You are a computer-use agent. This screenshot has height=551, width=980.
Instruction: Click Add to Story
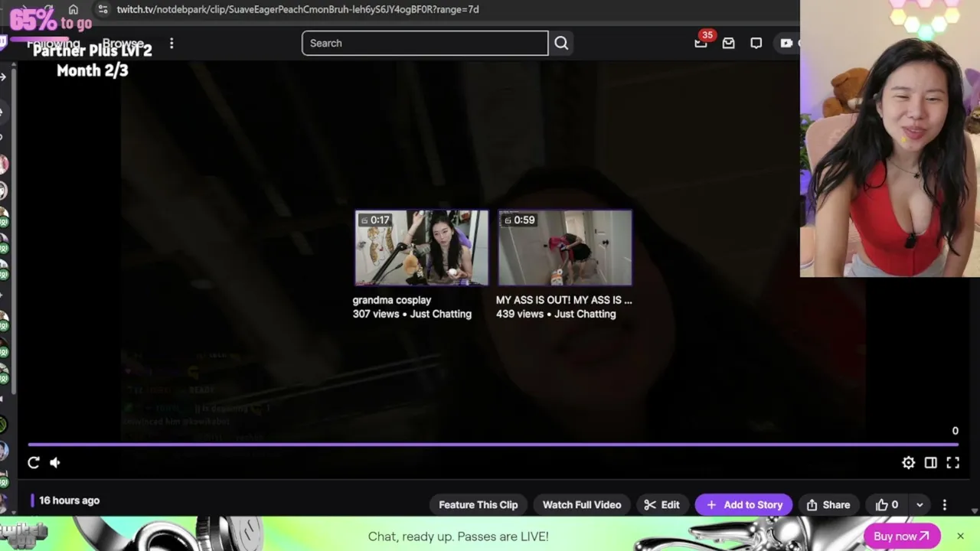point(743,504)
